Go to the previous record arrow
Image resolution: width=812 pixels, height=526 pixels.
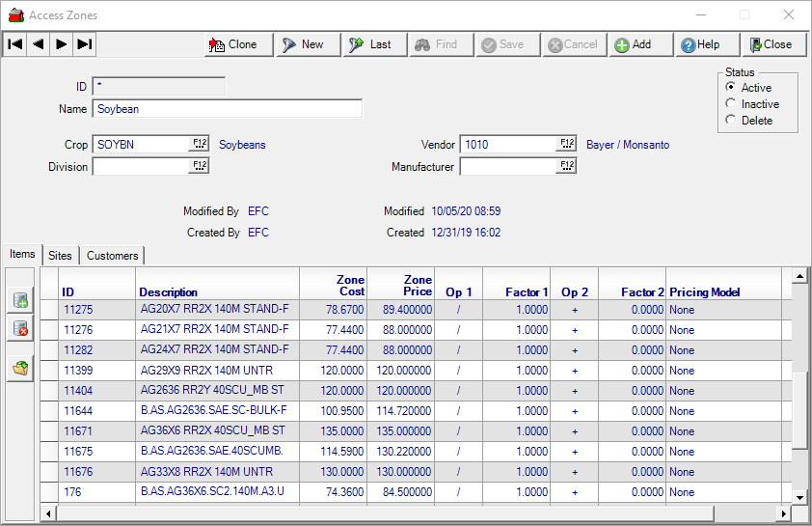click(x=38, y=44)
